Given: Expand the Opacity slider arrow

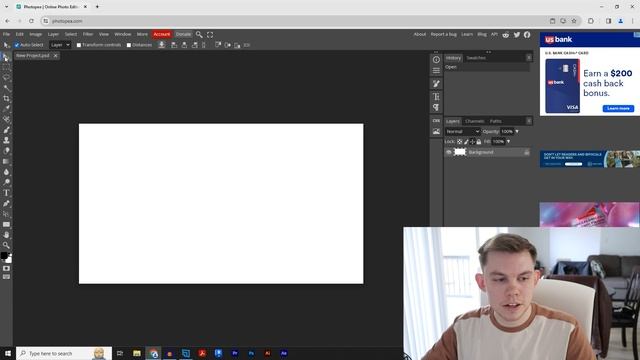Looking at the screenshot, I should 517,131.
